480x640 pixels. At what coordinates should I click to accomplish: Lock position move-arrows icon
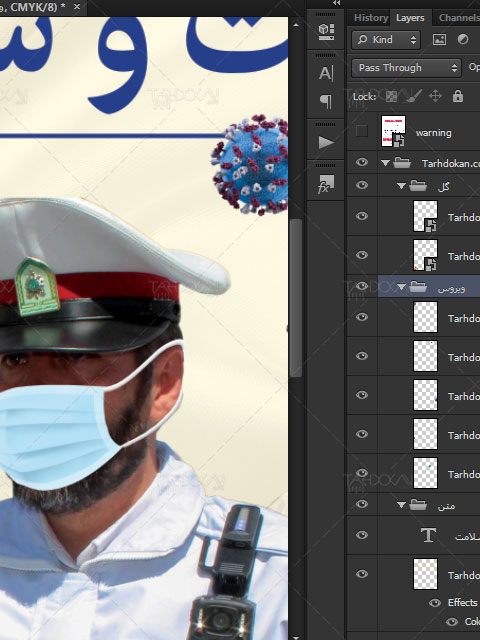[x=436, y=96]
